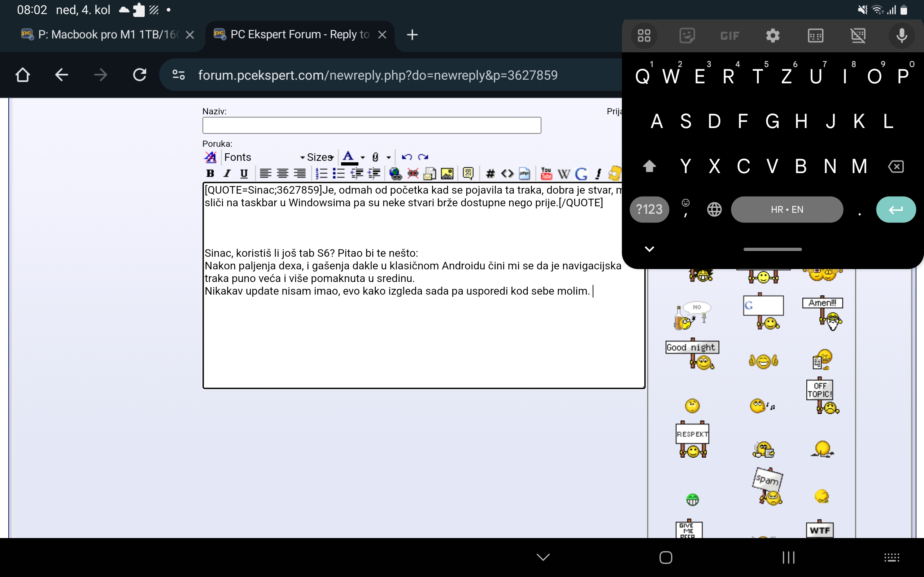Click the Insert Link globe icon

click(395, 173)
